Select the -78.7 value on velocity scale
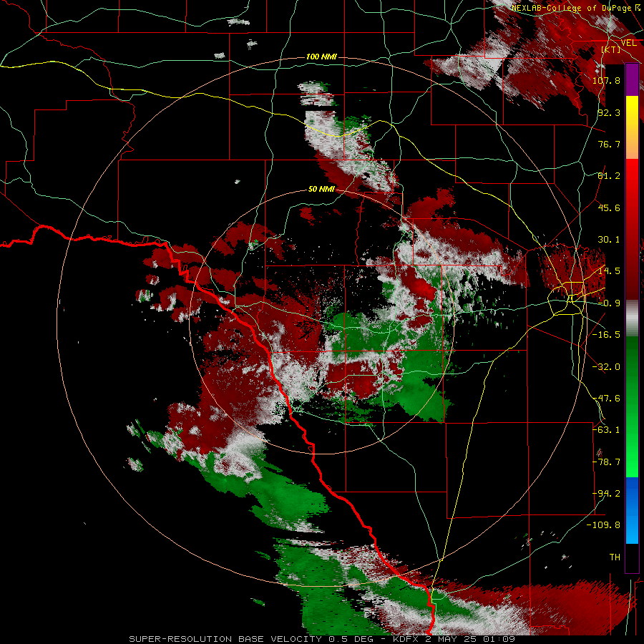This screenshot has height=644, width=644. point(606,462)
